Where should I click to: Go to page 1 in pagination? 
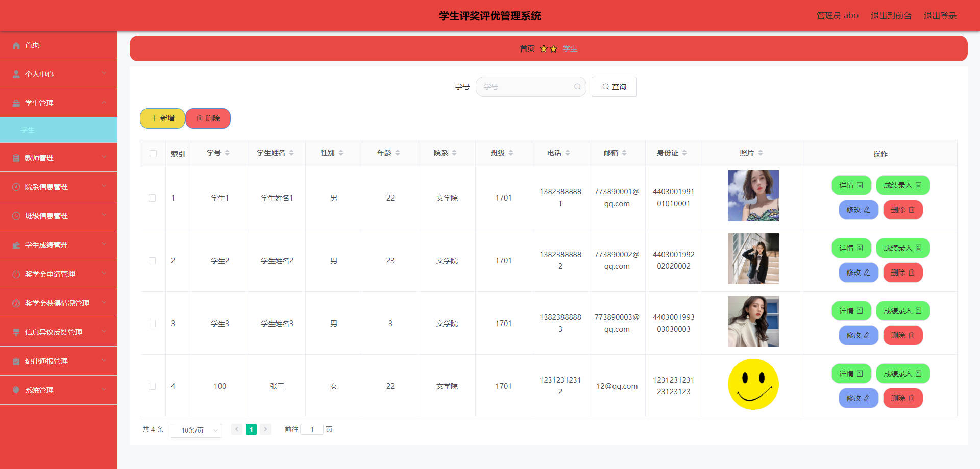(251, 429)
